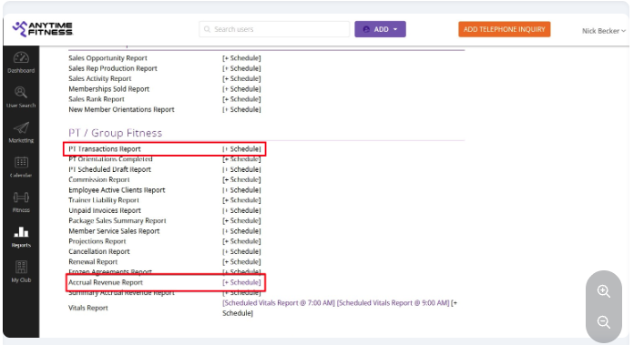Open Employee Active Clients Report
Image resolution: width=644 pixels, height=345 pixels.
coord(117,189)
